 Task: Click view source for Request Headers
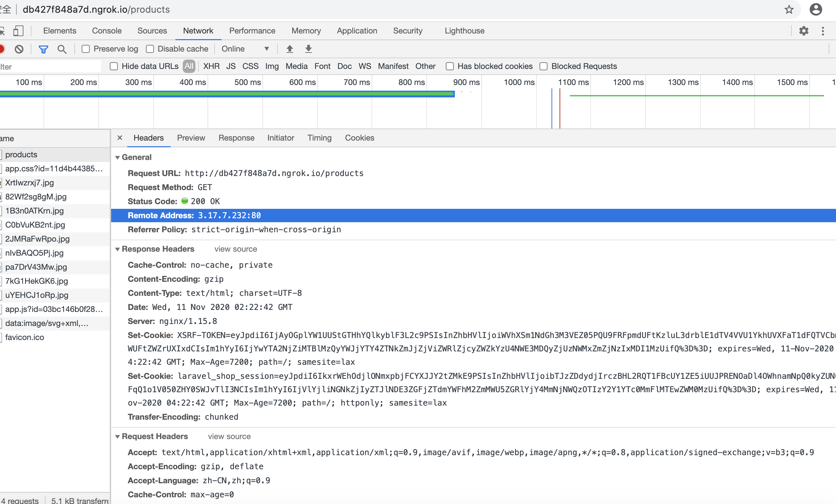pyautogui.click(x=229, y=436)
